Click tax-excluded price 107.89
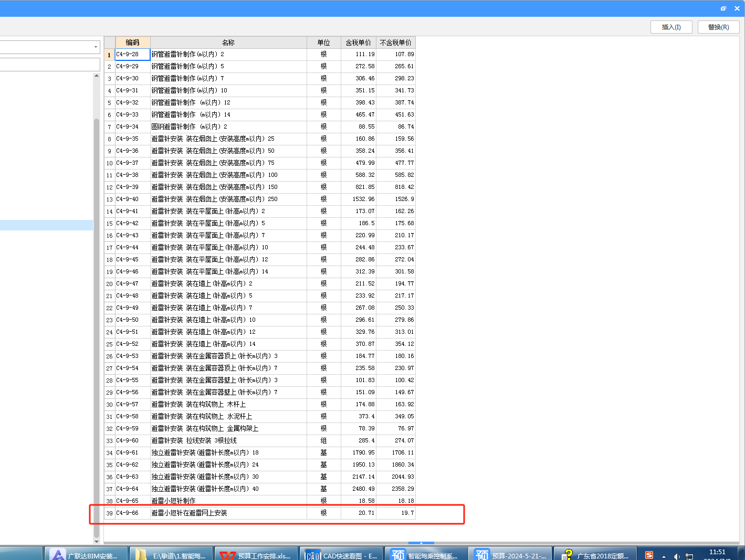The image size is (745, 560). coord(396,54)
